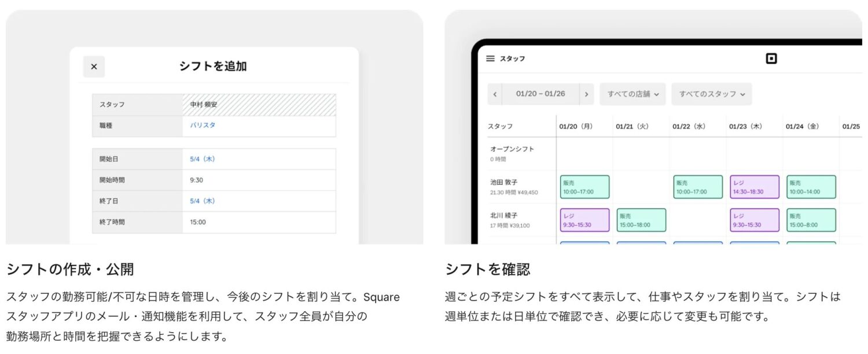Click the スタッフ column header in schedule
This screenshot has width=868, height=354.
(500, 126)
